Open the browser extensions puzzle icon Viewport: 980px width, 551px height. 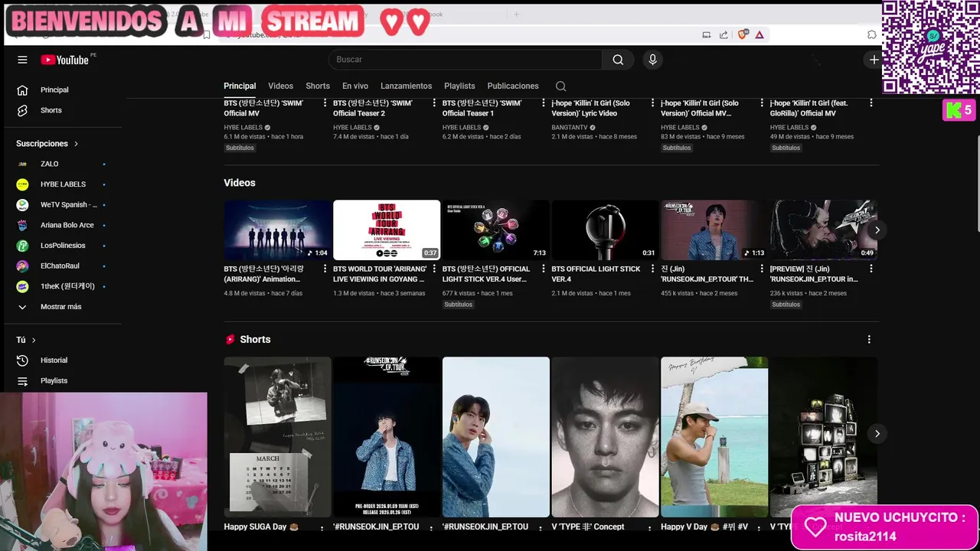click(x=871, y=34)
